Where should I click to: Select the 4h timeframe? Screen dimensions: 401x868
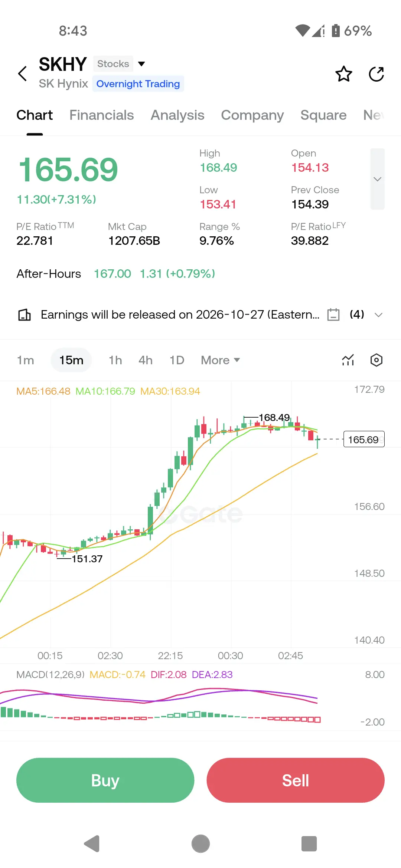click(146, 360)
